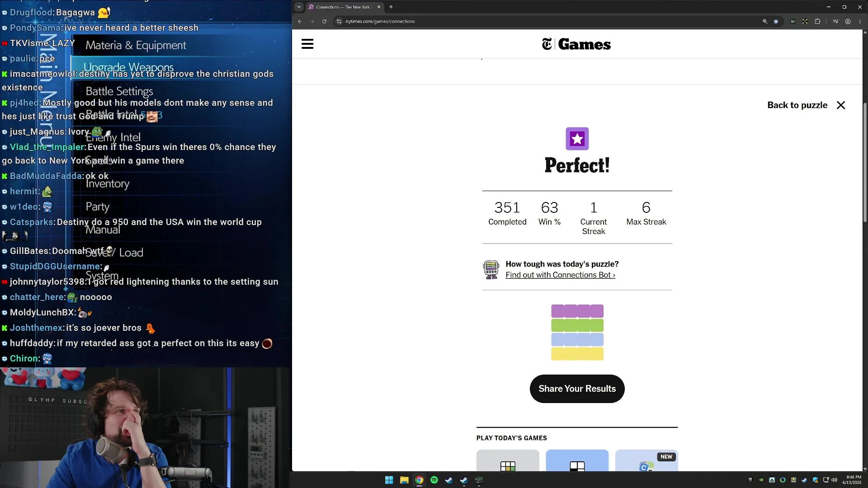This screenshot has width=868, height=488.
Task: Go forward in the Chrome browser
Action: (x=312, y=21)
